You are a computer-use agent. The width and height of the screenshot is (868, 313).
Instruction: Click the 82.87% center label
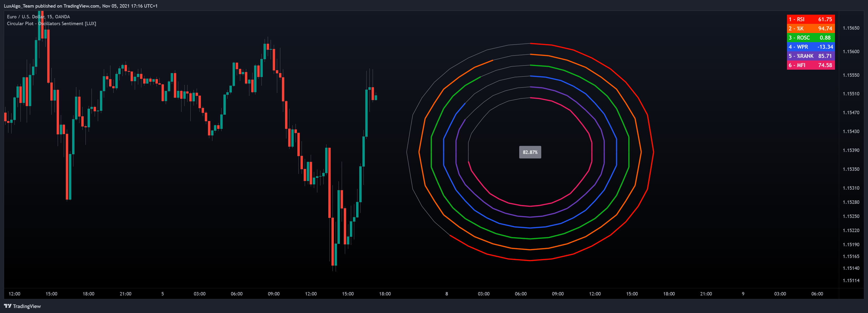tap(530, 152)
